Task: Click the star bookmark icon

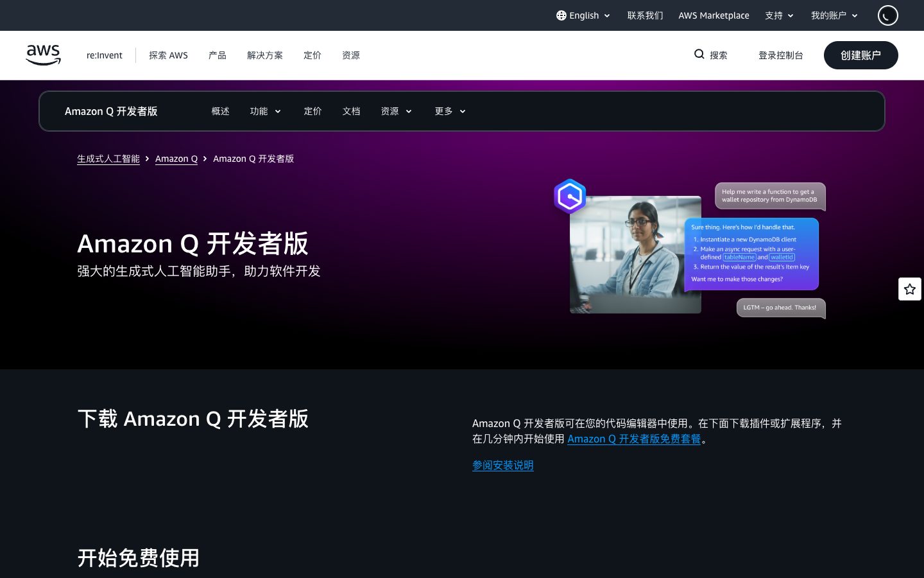Action: [x=910, y=289]
